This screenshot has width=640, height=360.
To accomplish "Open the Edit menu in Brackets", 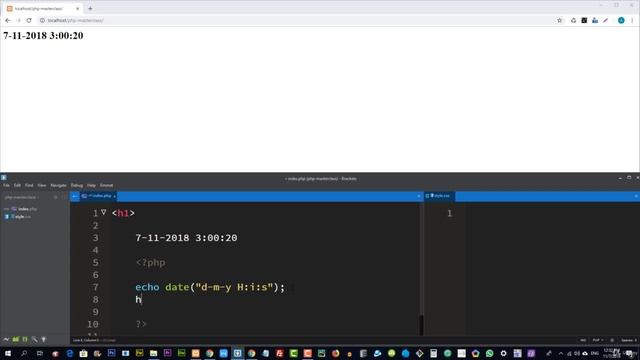I will pos(17,185).
